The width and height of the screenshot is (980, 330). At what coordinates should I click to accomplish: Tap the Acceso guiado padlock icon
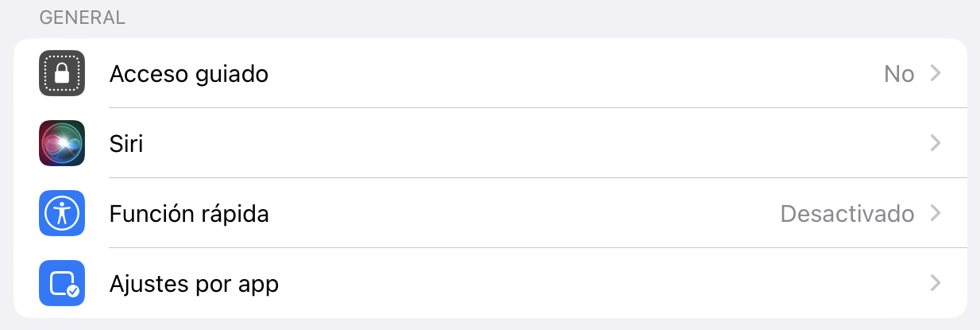pyautogui.click(x=62, y=73)
